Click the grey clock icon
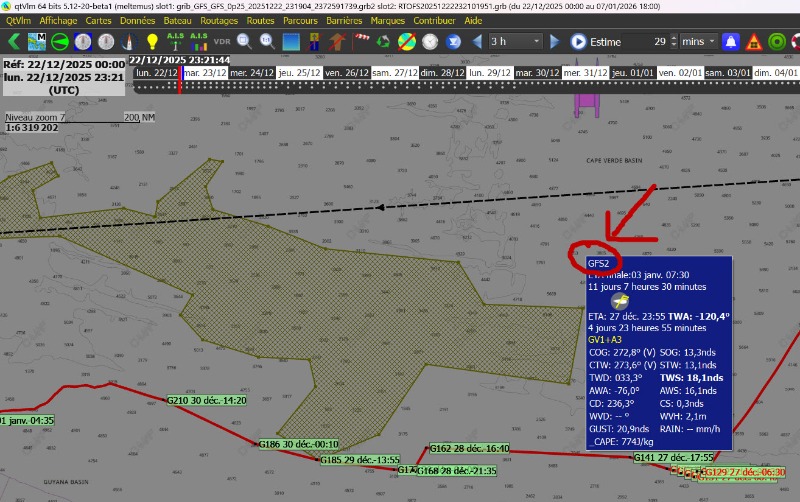 [x=430, y=42]
